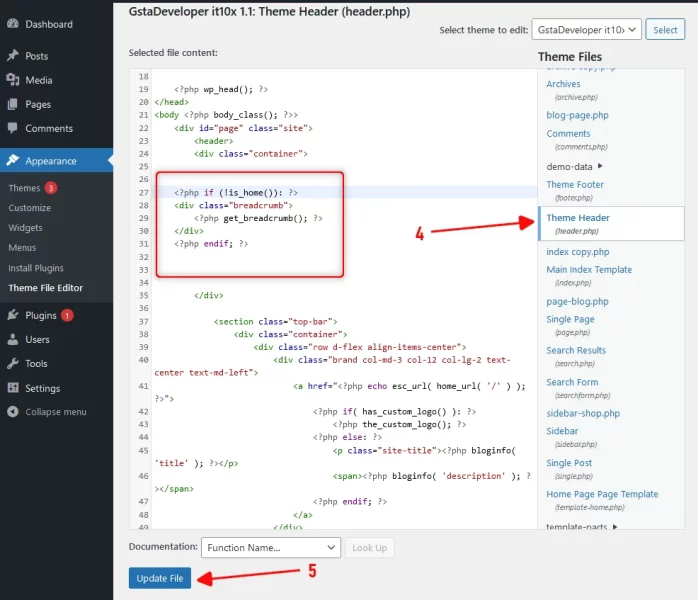This screenshot has height=600, width=698.
Task: Click the Update File button
Action: 160,578
